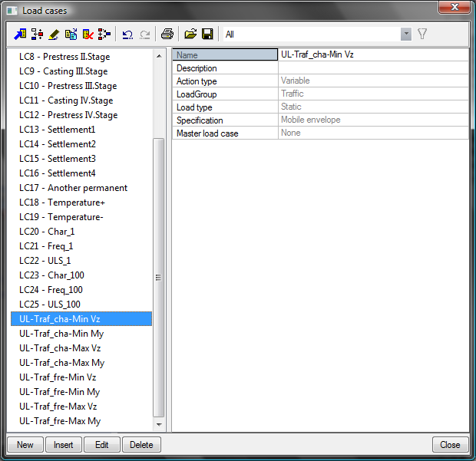476x461 pixels.
Task: Open the 'All' filter dropdown
Action: pos(406,35)
